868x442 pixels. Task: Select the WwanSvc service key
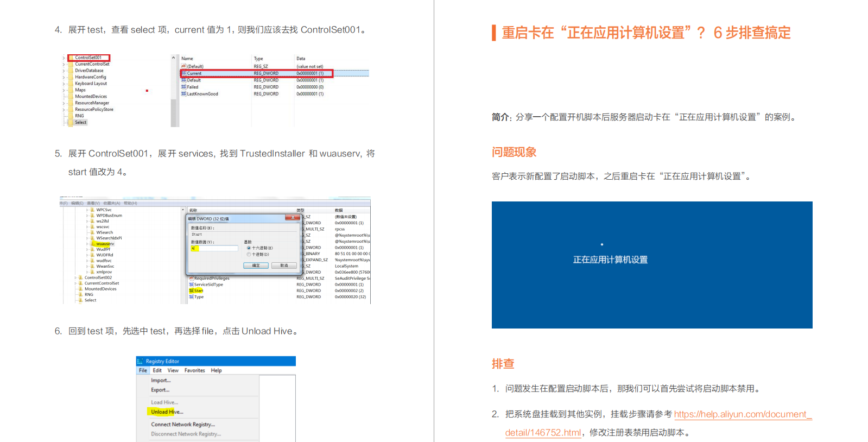(105, 267)
